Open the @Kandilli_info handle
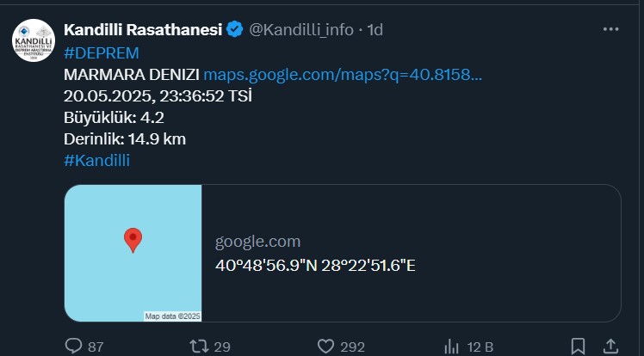Viewport: 644px width, 356px height. click(x=301, y=30)
